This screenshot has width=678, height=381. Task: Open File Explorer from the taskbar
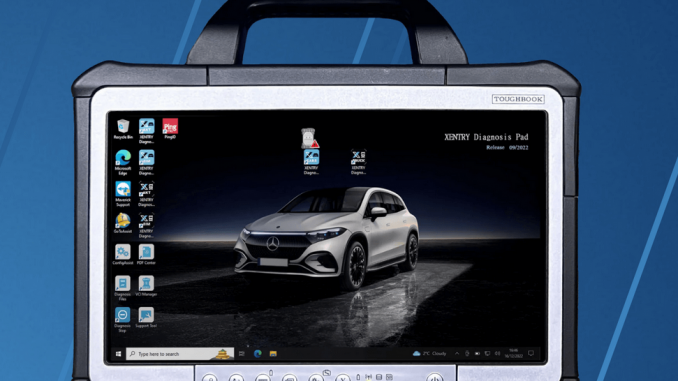273,354
